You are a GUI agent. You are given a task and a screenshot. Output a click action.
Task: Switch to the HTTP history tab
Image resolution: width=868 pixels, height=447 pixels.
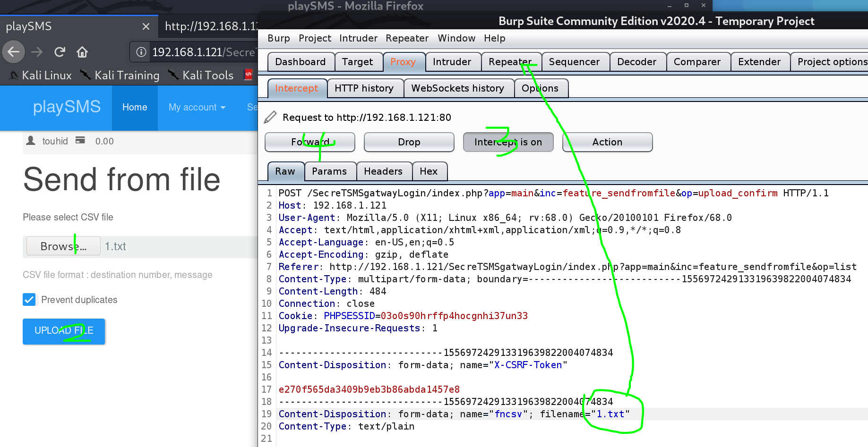point(364,88)
